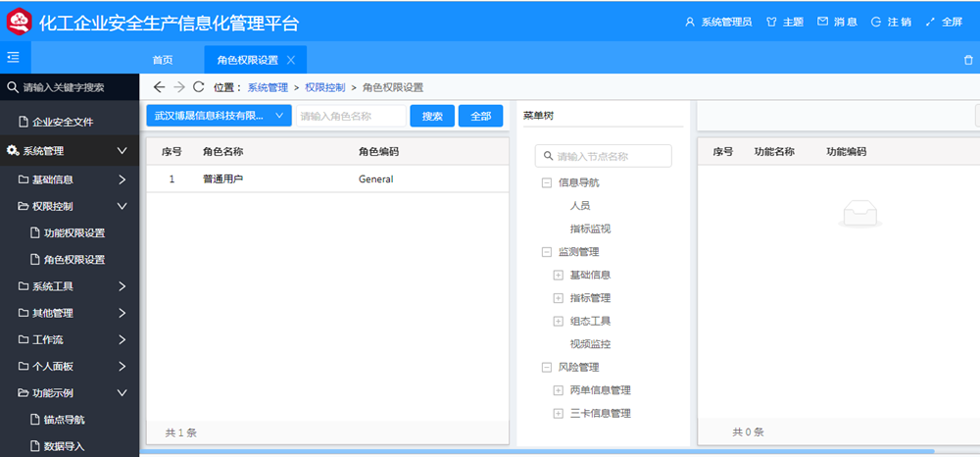Collapse the sidebar with the hamburger icon
Viewport: 980px width, 457px height.
(13, 58)
